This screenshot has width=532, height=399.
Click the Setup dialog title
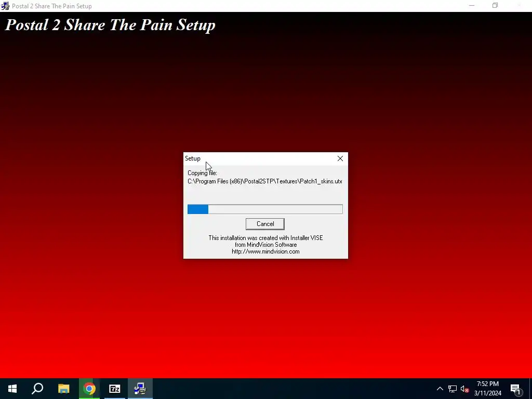pyautogui.click(x=193, y=158)
